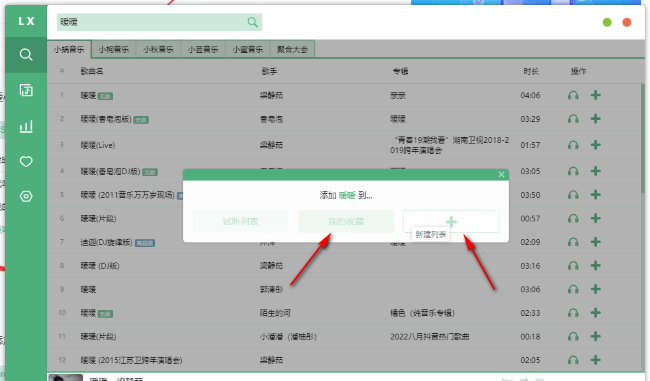
Task: Create a new list with the dashed plus box
Action: (451, 221)
